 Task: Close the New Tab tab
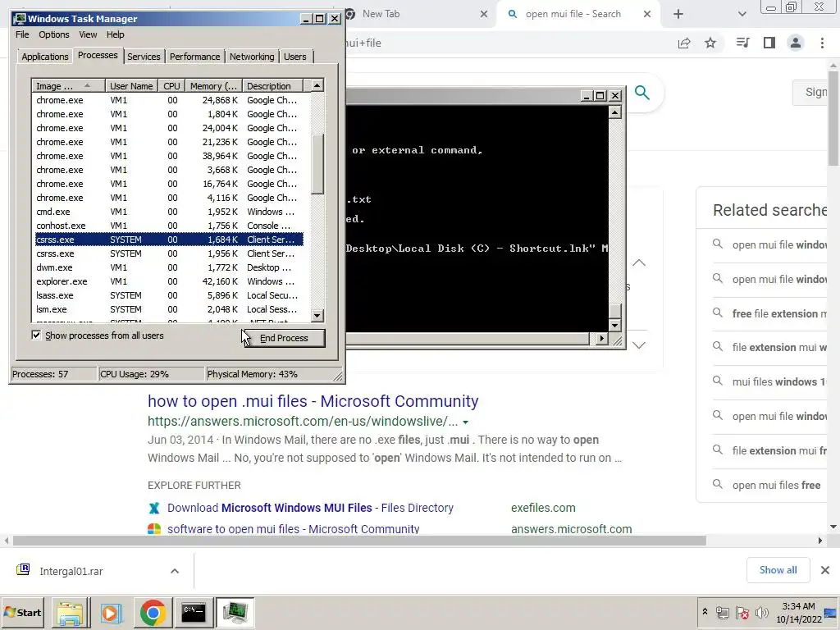484,15
